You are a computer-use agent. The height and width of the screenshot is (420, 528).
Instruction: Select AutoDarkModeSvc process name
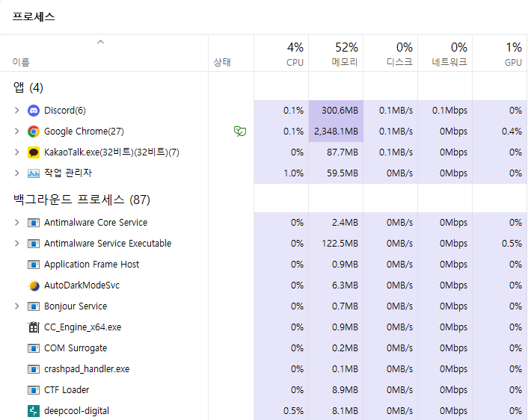(x=82, y=285)
